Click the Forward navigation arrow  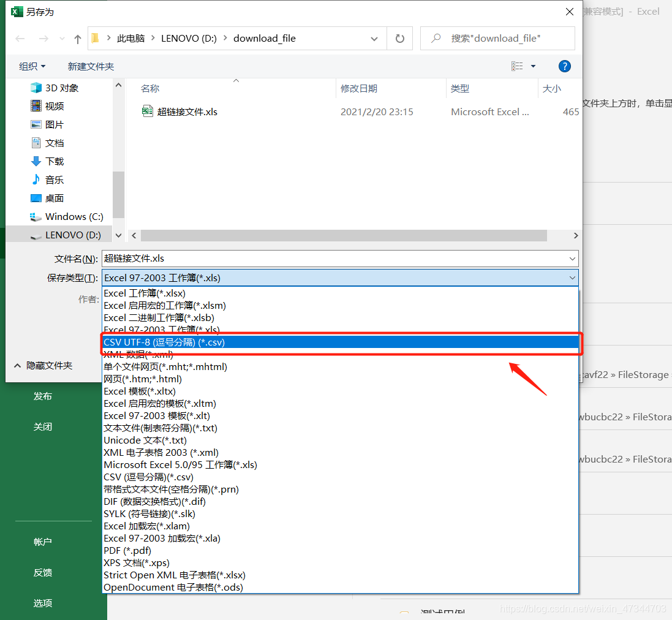tap(43, 39)
